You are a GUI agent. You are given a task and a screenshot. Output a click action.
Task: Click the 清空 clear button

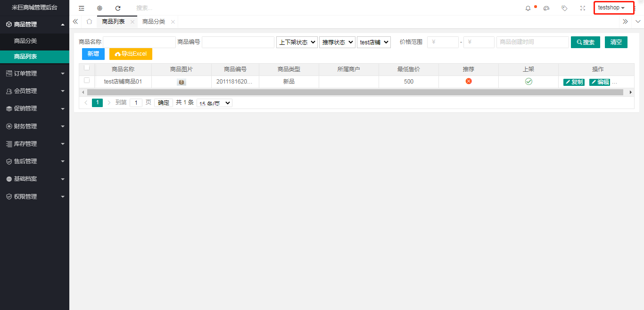(616, 42)
